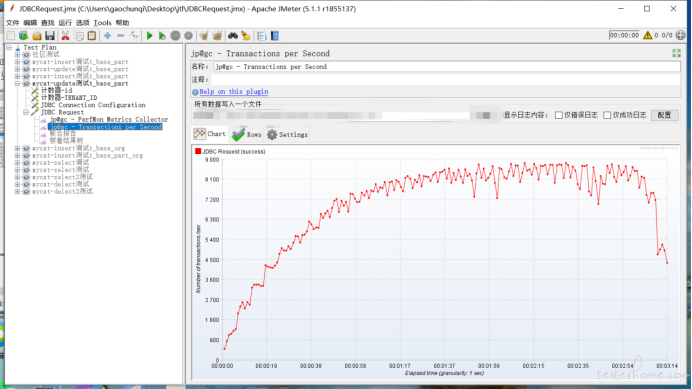Collapse the Test Plan root node
Screen dimensions: 692x389
(9, 47)
